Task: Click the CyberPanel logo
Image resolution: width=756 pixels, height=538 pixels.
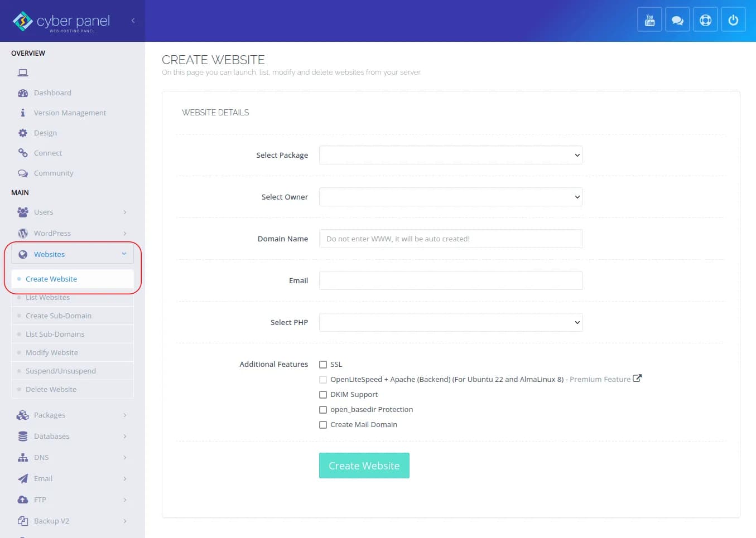Action: (x=61, y=21)
